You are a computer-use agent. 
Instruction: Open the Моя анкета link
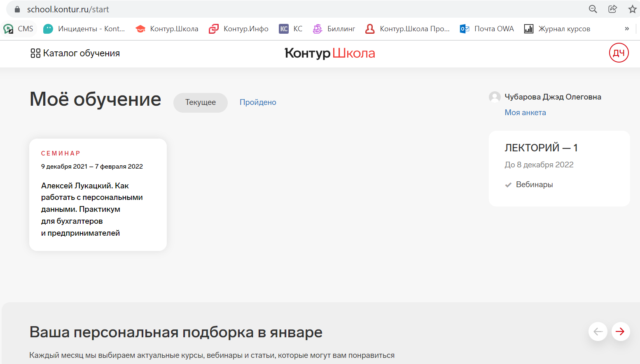[x=525, y=113]
